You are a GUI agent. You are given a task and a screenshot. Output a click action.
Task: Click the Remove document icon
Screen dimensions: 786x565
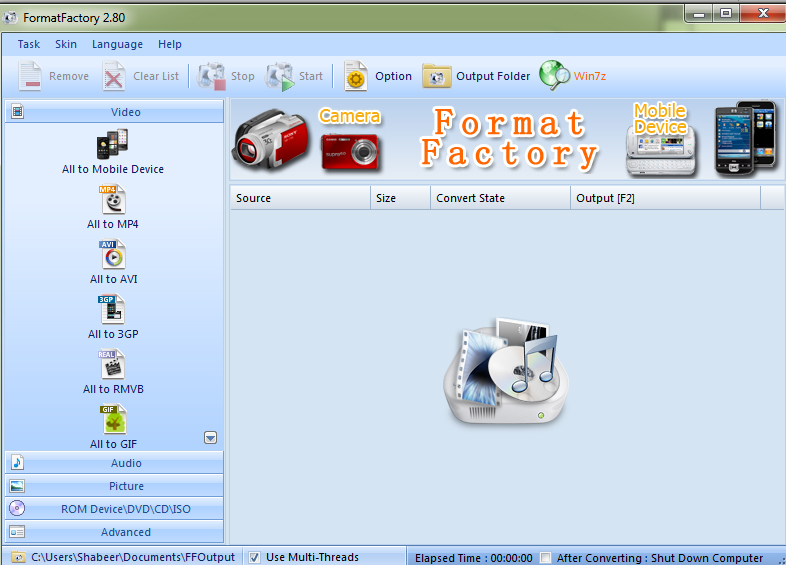tap(30, 76)
